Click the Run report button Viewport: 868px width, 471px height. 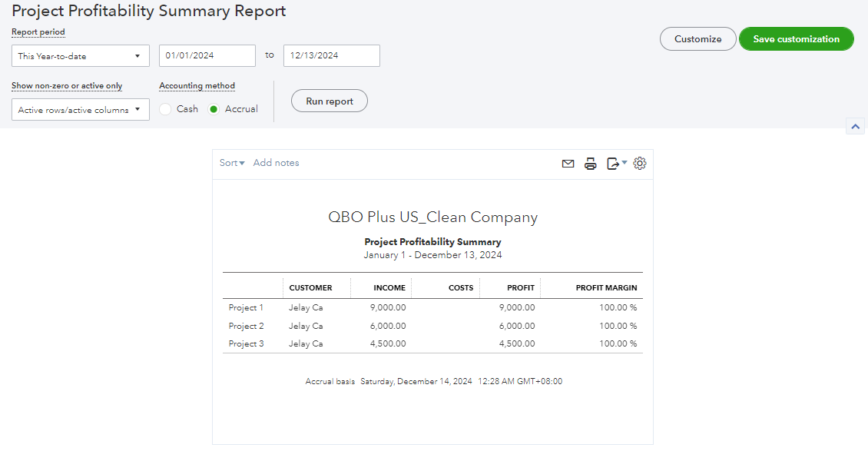pos(330,101)
